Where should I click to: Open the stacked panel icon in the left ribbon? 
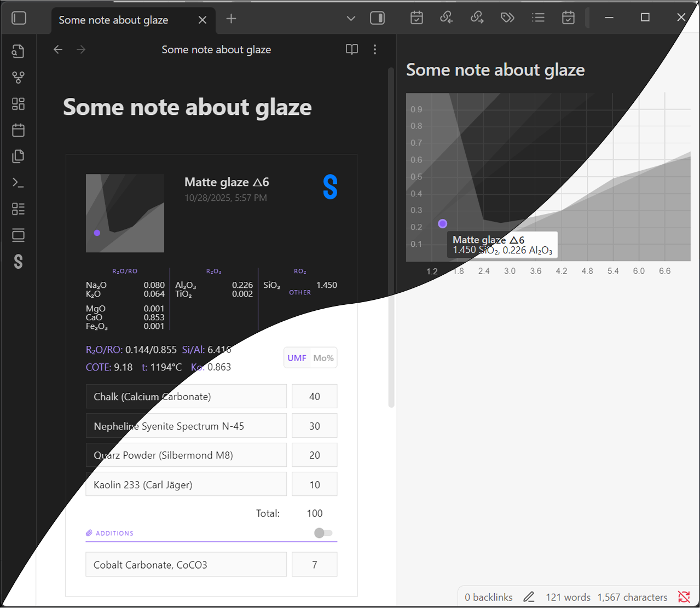18,235
